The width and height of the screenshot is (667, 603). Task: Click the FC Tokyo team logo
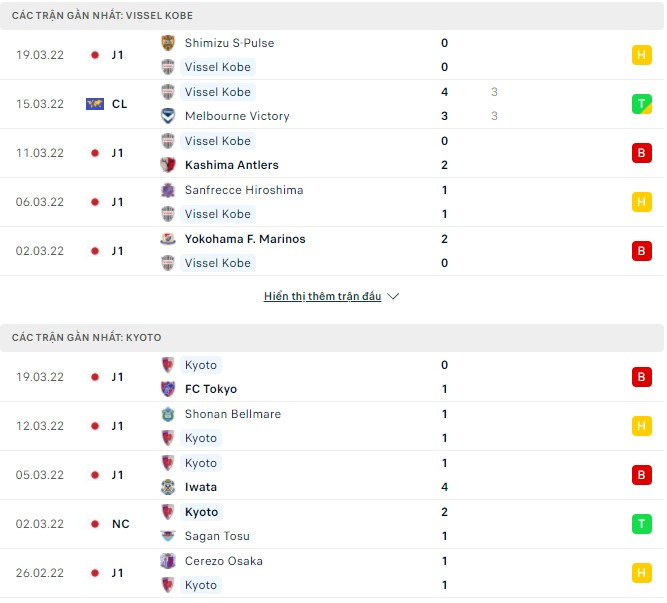[168, 389]
